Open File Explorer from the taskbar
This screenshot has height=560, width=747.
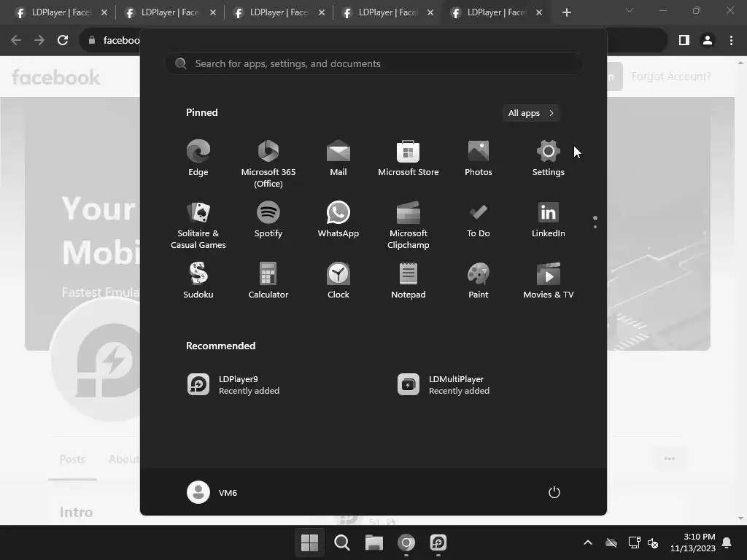point(374,542)
